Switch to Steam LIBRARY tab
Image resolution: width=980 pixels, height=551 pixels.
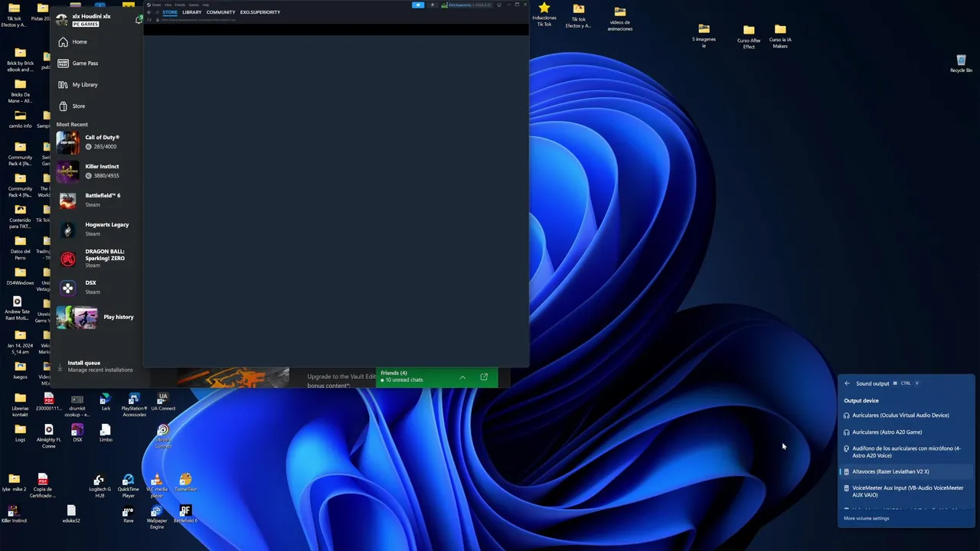(192, 12)
